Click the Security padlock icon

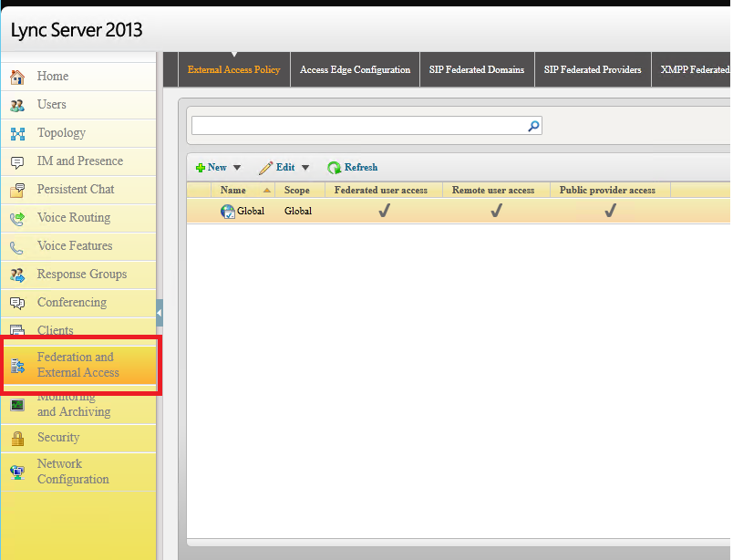click(17, 439)
